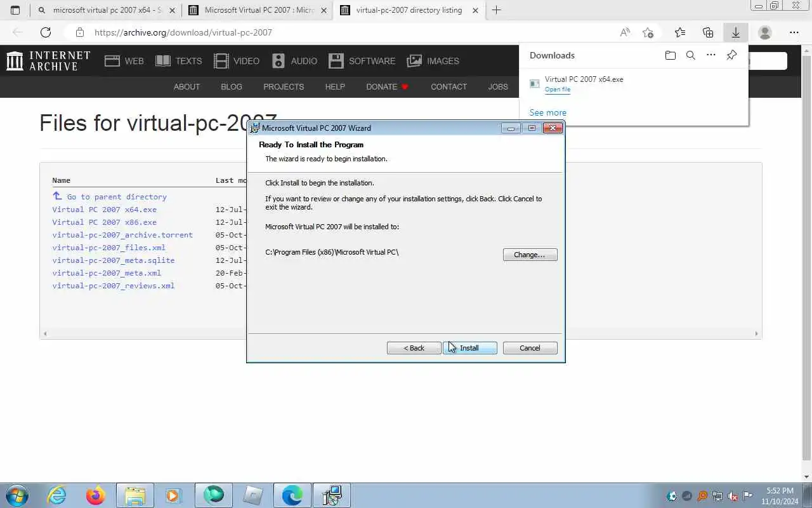812x508 pixels.
Task: Click the Downloads toolbar icon
Action: [x=736, y=32]
